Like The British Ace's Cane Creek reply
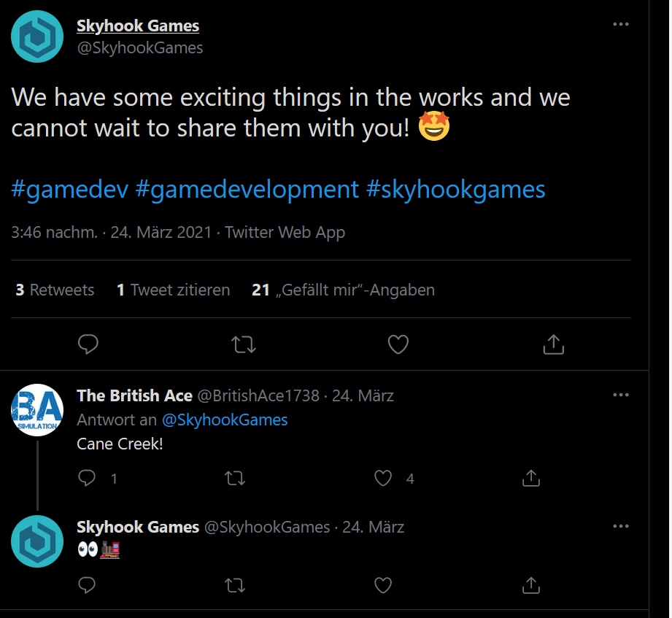 pyautogui.click(x=384, y=478)
